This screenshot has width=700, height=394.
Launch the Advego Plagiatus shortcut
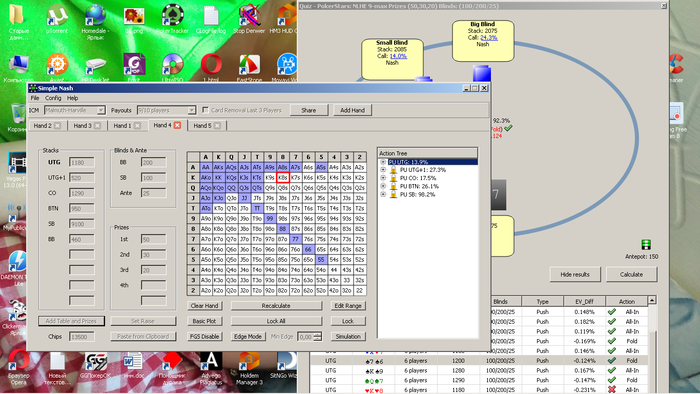(211, 369)
